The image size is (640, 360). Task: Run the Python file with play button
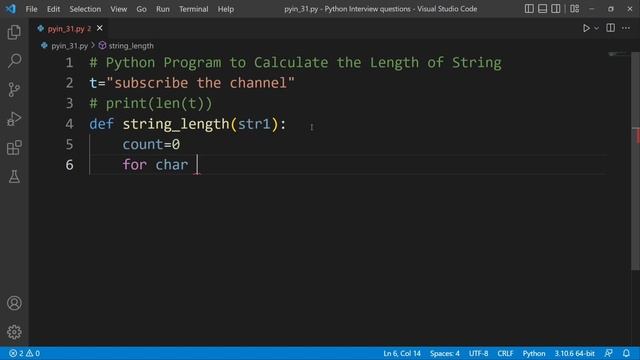tap(586, 28)
